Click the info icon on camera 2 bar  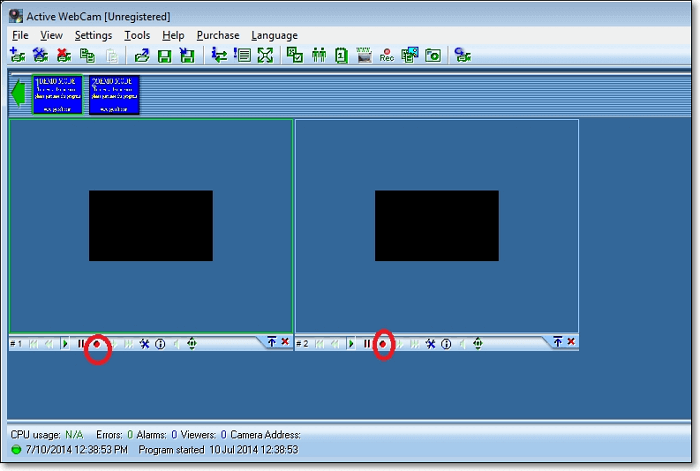point(446,343)
